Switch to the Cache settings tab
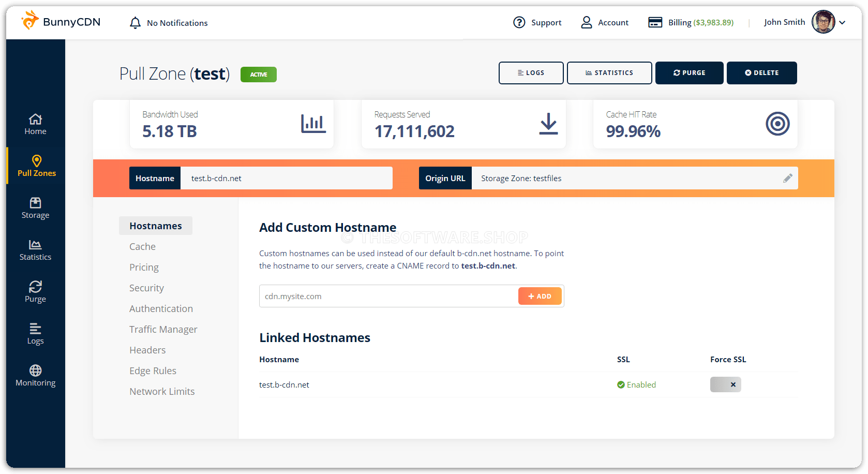Image resolution: width=868 pixels, height=474 pixels. coord(142,247)
